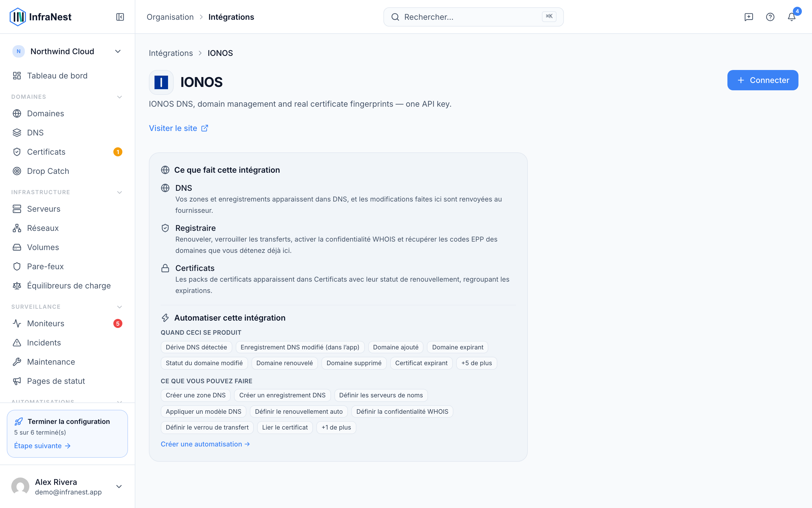This screenshot has width=812, height=508.
Task: Go to Domaines in the sidebar
Action: pyautogui.click(x=67, y=113)
